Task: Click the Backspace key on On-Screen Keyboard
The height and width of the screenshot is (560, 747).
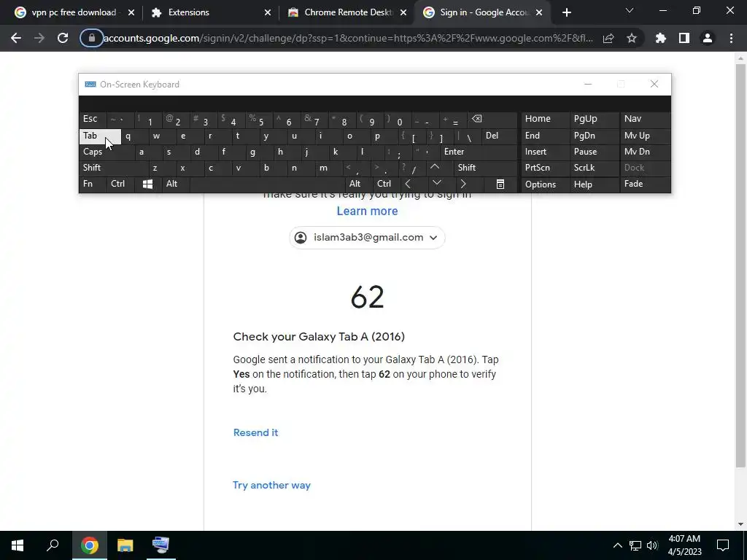Action: click(493, 119)
